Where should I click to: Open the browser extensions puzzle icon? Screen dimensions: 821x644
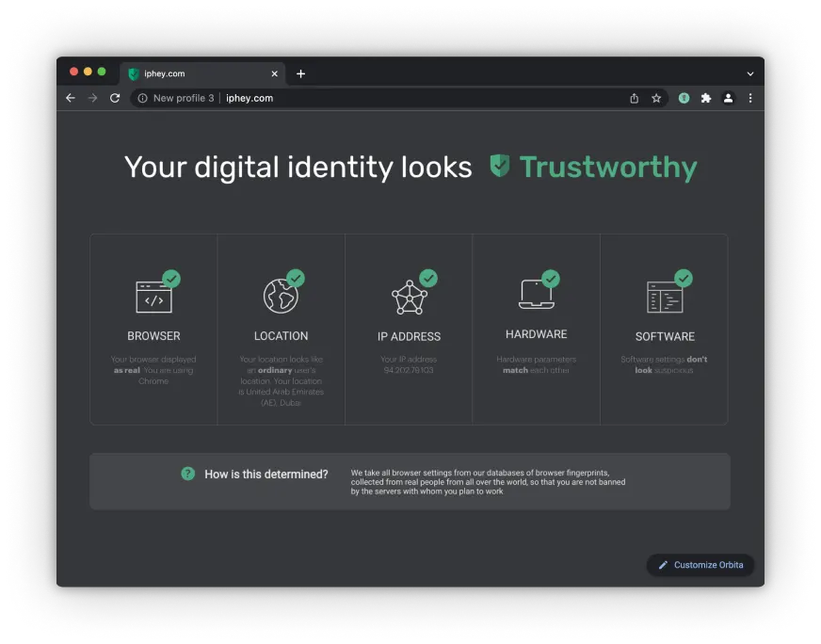pos(706,98)
